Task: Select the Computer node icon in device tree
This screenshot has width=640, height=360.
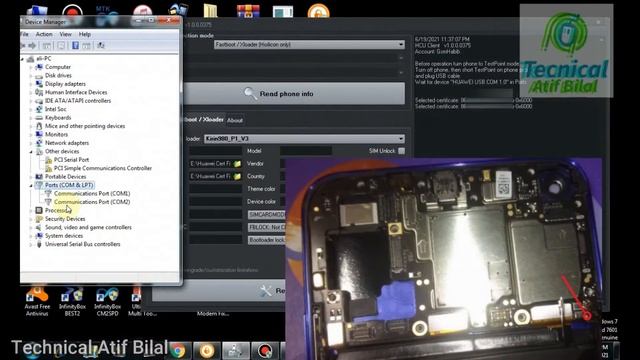Action: tap(39, 67)
